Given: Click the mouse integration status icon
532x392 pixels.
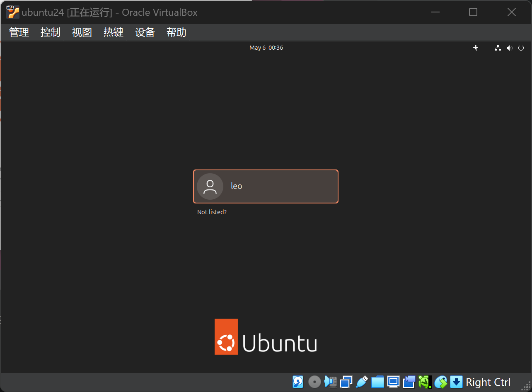Looking at the screenshot, I should [440, 382].
